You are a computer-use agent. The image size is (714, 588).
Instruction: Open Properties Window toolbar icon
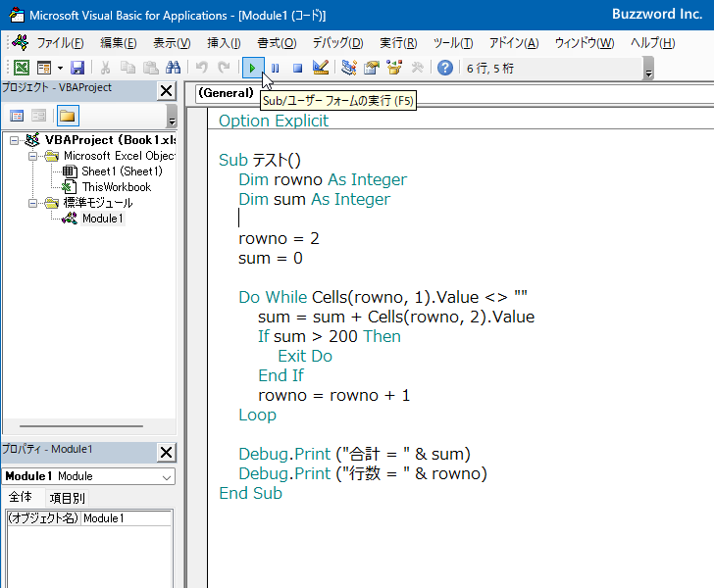pos(372,68)
